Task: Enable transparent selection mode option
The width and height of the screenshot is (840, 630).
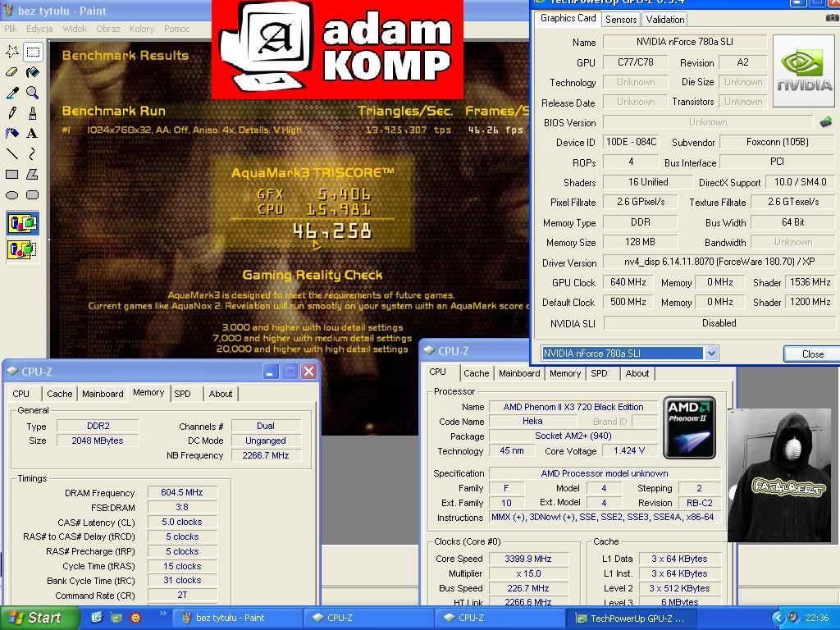Action: click(x=22, y=249)
